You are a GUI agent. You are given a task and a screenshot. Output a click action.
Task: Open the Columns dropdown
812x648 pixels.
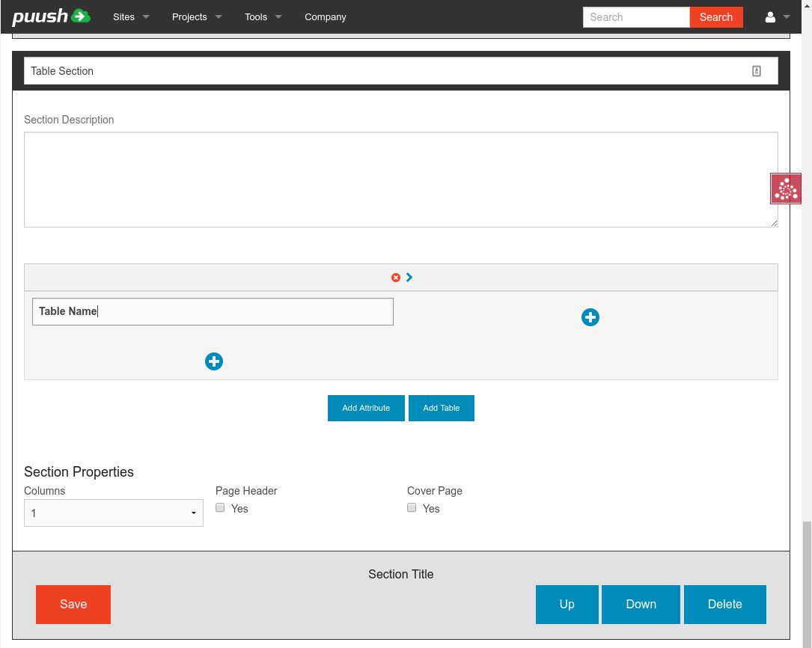point(114,513)
